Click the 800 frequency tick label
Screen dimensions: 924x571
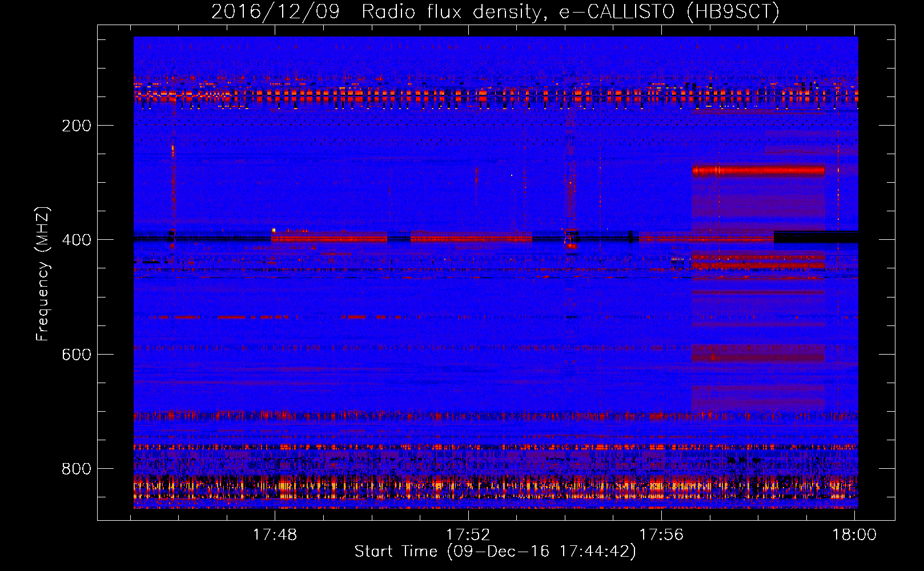(x=77, y=469)
